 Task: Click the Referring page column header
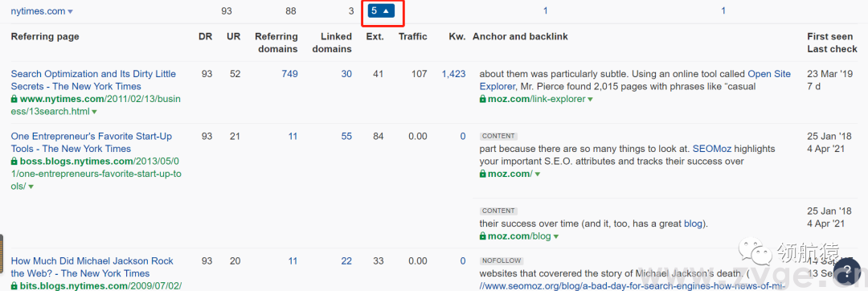coord(45,36)
